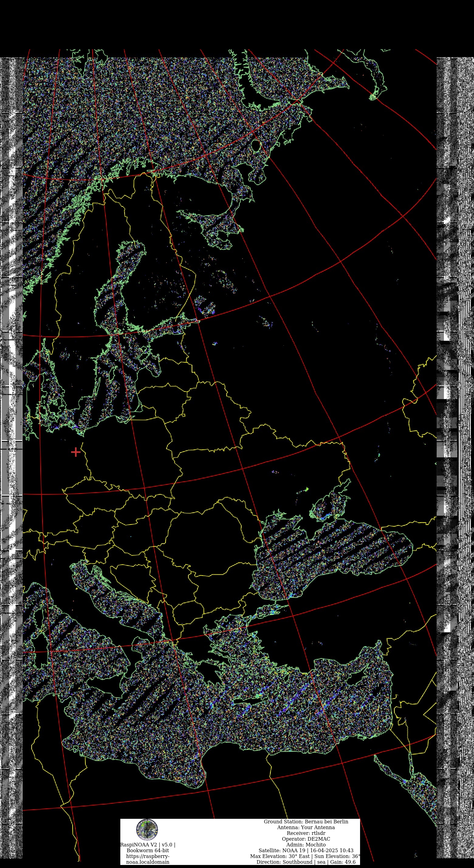Click the 'Operator: DE2MAC' line

click(x=306, y=839)
